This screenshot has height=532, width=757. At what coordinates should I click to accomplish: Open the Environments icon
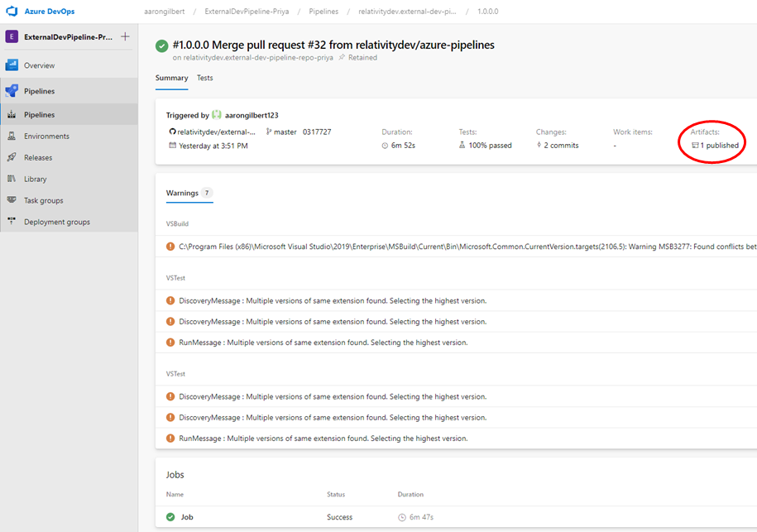12,137
